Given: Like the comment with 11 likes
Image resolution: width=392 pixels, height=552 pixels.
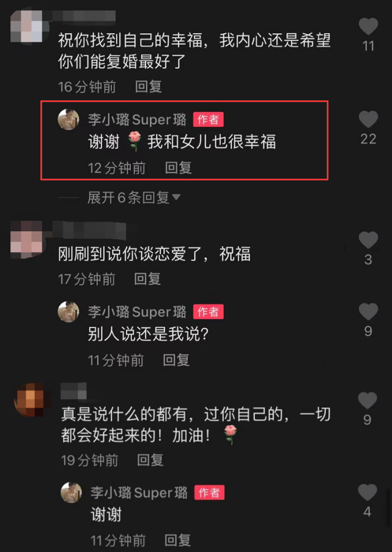Looking at the screenshot, I should tap(368, 26).
